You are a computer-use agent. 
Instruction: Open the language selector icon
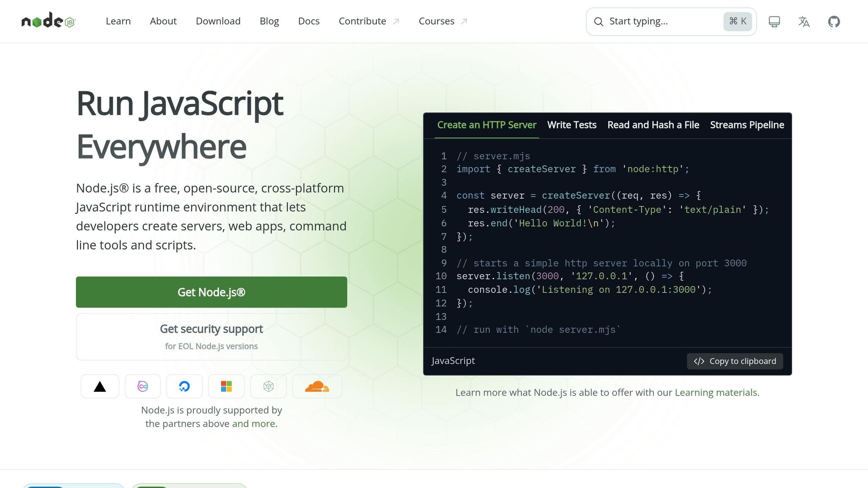(804, 21)
